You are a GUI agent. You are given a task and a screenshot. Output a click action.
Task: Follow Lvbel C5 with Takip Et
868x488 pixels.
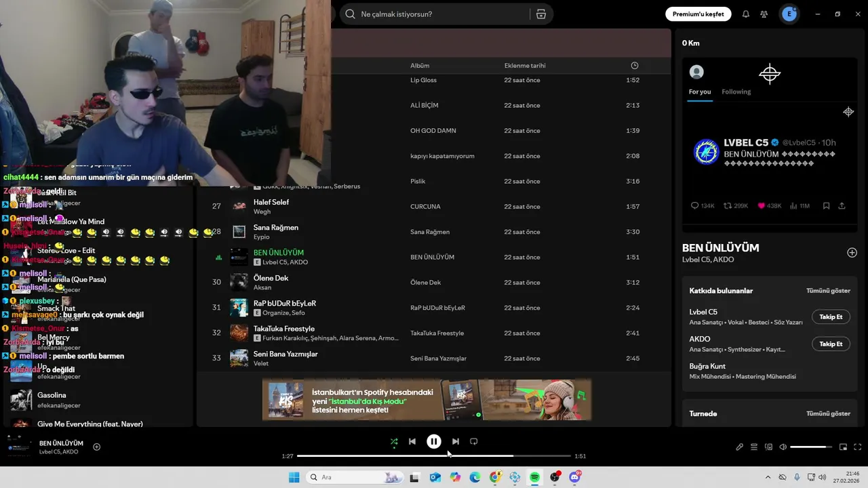click(831, 317)
